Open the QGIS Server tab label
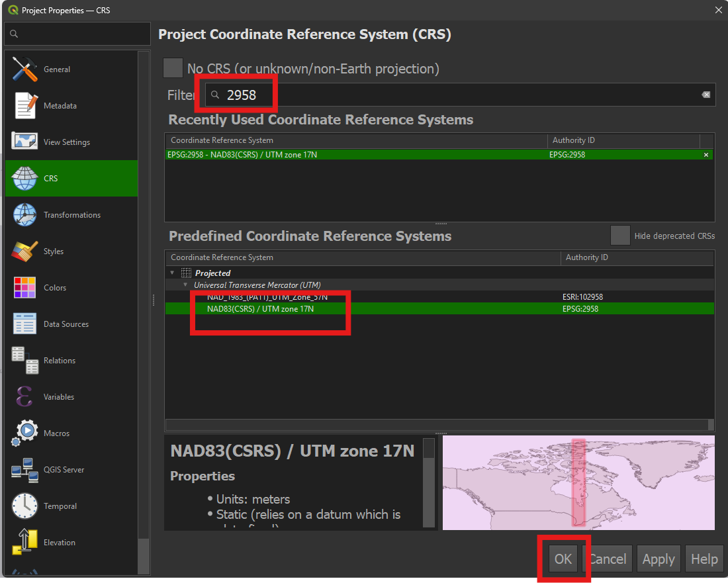This screenshot has width=728, height=583. 64,470
